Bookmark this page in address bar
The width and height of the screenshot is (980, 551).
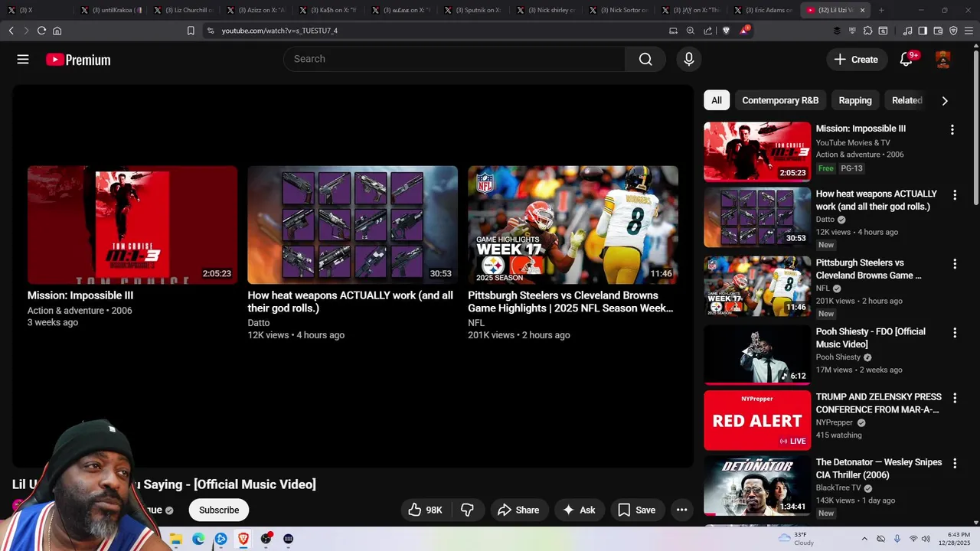[x=191, y=31]
